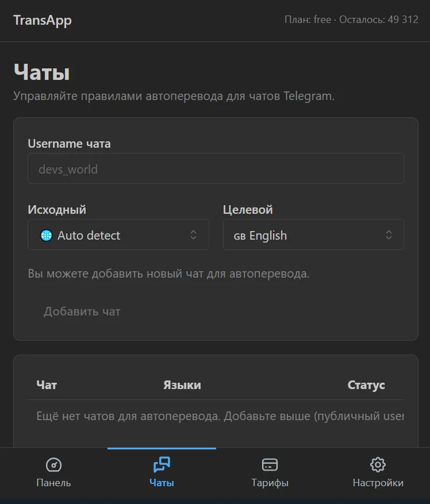The height and width of the screenshot is (504, 430).
Task: Open the Auto detect source language dropdown
Action: point(118,234)
